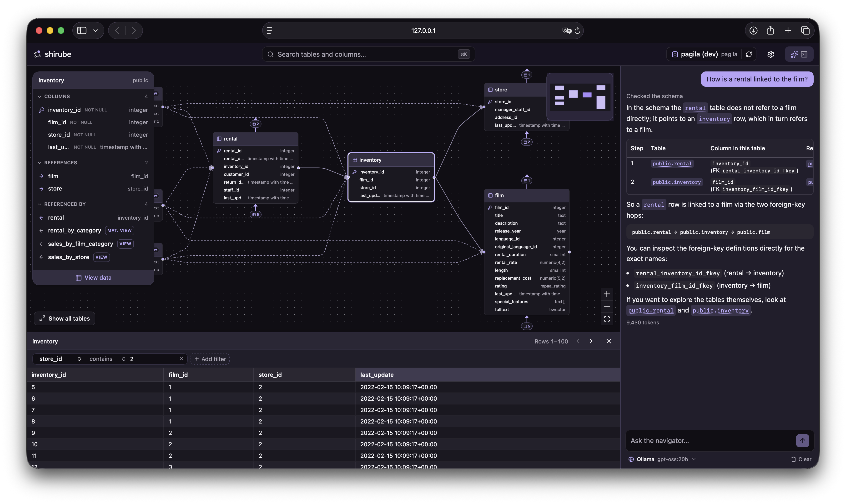Open the sidebar options chevron
The height and width of the screenshot is (504, 846).
96,30
